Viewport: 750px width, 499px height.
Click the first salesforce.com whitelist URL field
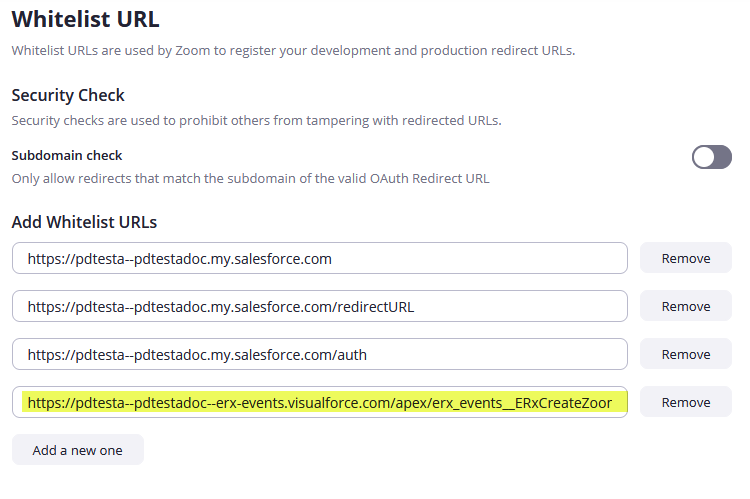(320, 258)
